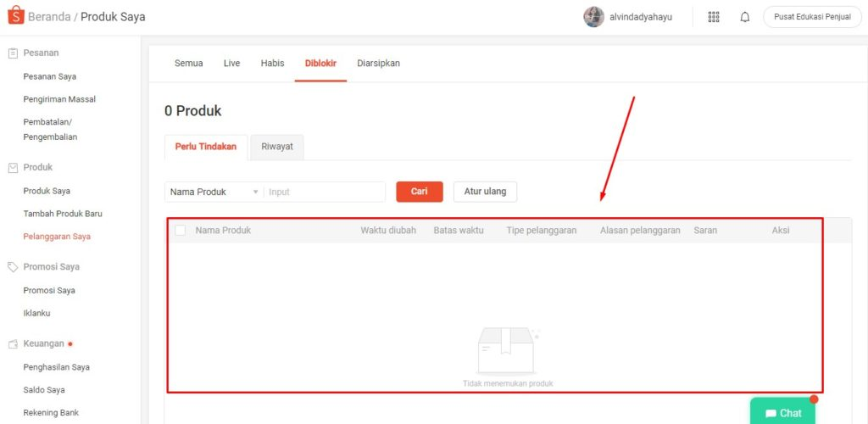Image resolution: width=868 pixels, height=424 pixels.
Task: Select the Perlu Tindakan sub-tab
Action: (x=206, y=148)
